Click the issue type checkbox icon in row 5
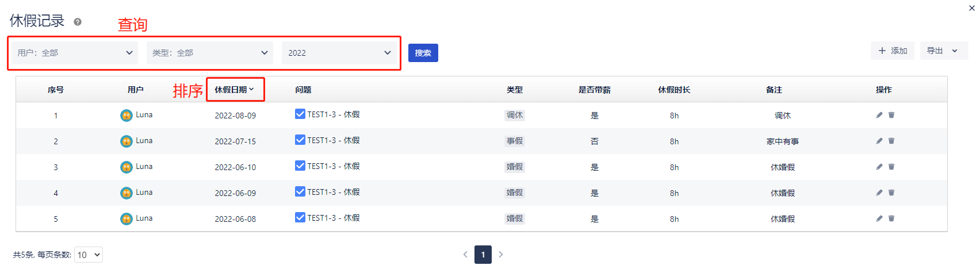Screen dimensions: 980x273 tap(300, 217)
